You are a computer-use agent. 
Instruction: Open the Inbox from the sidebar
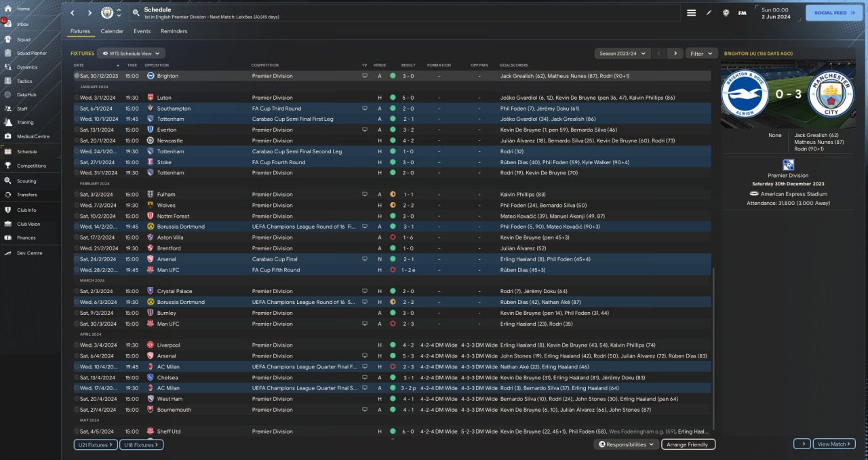[22, 24]
